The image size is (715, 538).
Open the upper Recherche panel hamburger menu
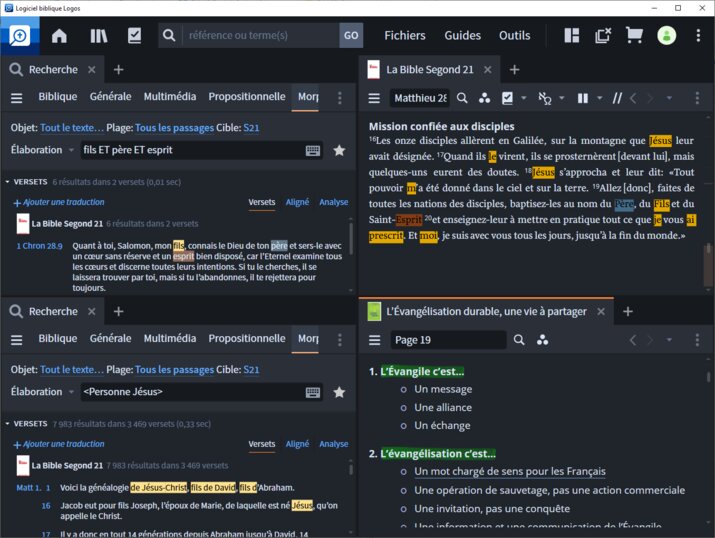[x=16, y=98]
